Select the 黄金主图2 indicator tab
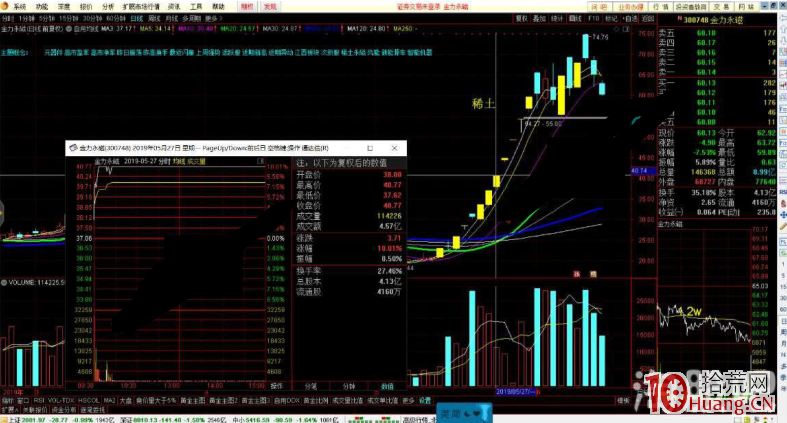 point(223,400)
